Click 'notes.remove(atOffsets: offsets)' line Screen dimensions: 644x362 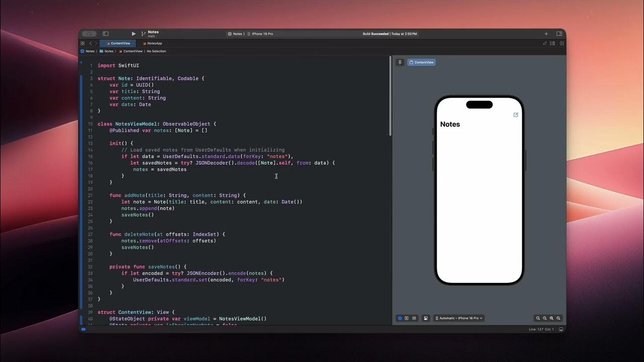169,241
